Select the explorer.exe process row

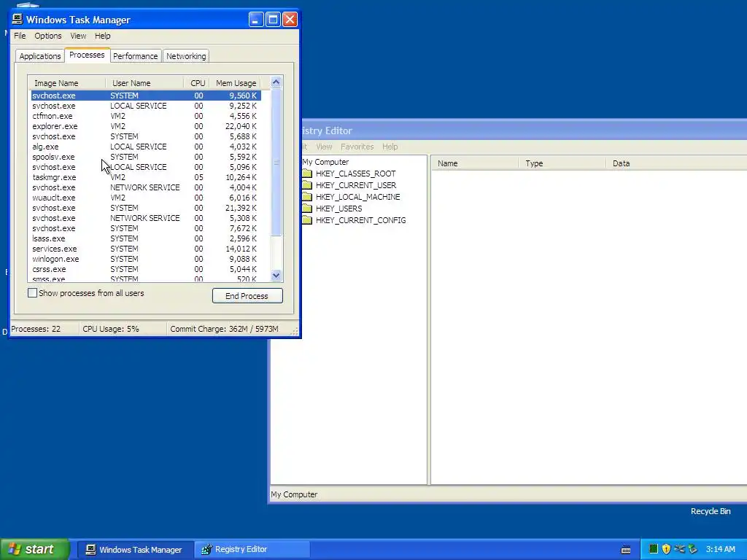pyautogui.click(x=146, y=126)
